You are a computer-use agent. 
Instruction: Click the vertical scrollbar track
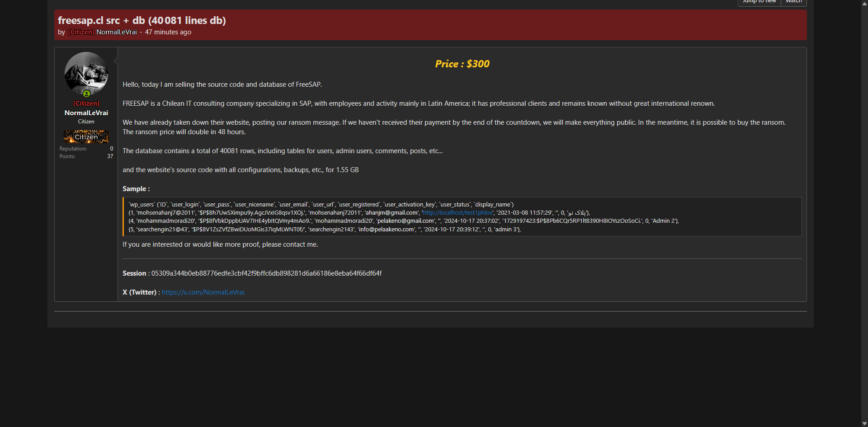(x=864, y=226)
